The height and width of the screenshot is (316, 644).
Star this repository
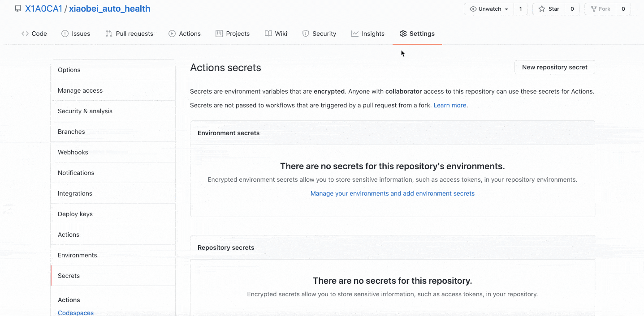tap(549, 9)
